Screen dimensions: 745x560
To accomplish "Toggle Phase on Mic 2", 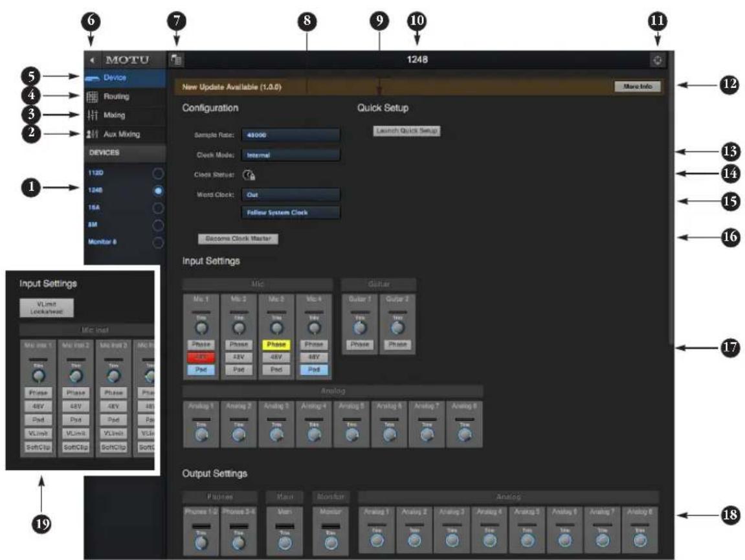I will point(238,344).
